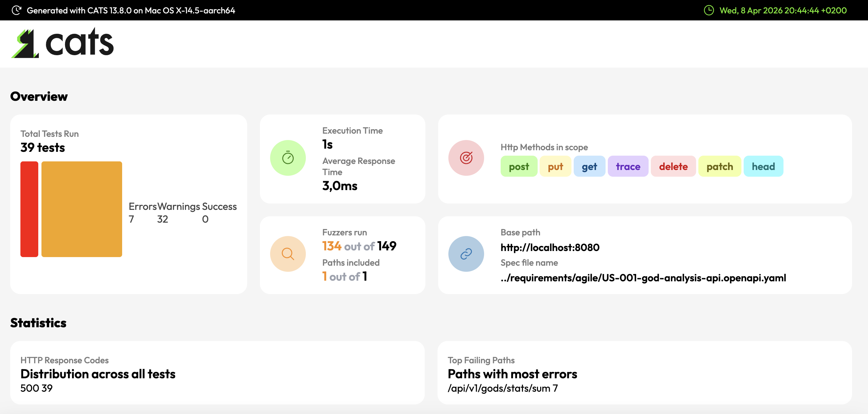Select the post method badge
This screenshot has width=868, height=414.
click(x=519, y=166)
